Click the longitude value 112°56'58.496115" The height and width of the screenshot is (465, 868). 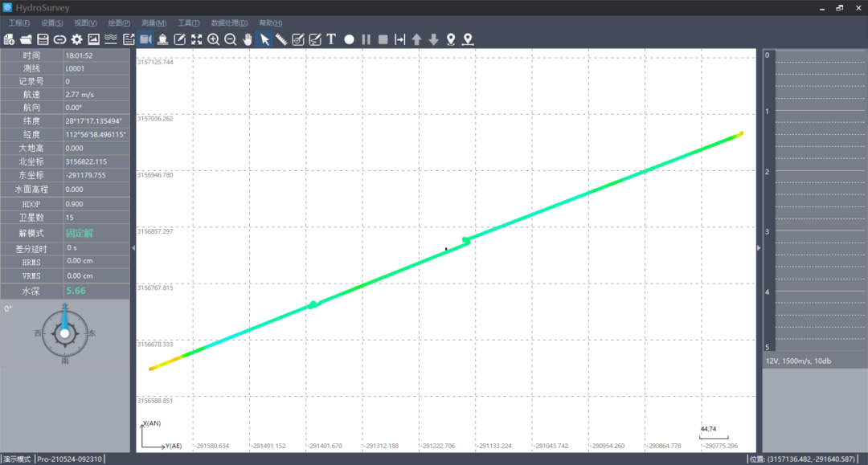coord(96,134)
